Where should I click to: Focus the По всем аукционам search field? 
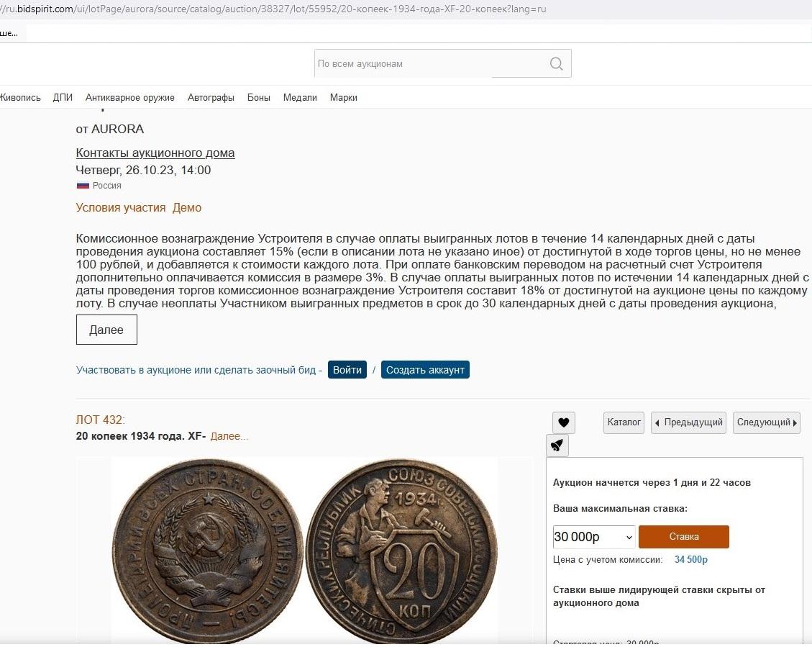point(430,64)
